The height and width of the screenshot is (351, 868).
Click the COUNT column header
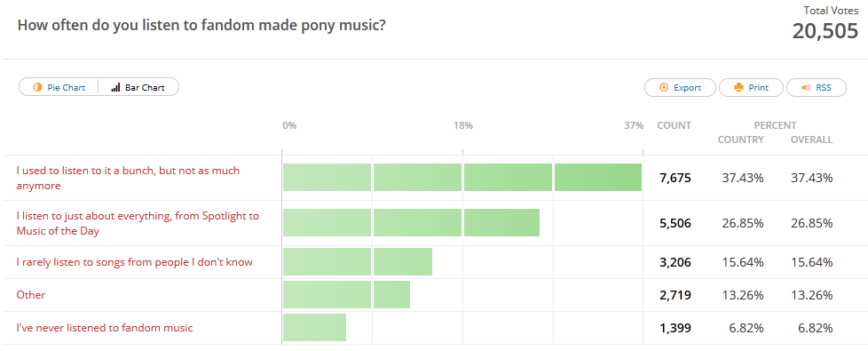(x=674, y=125)
